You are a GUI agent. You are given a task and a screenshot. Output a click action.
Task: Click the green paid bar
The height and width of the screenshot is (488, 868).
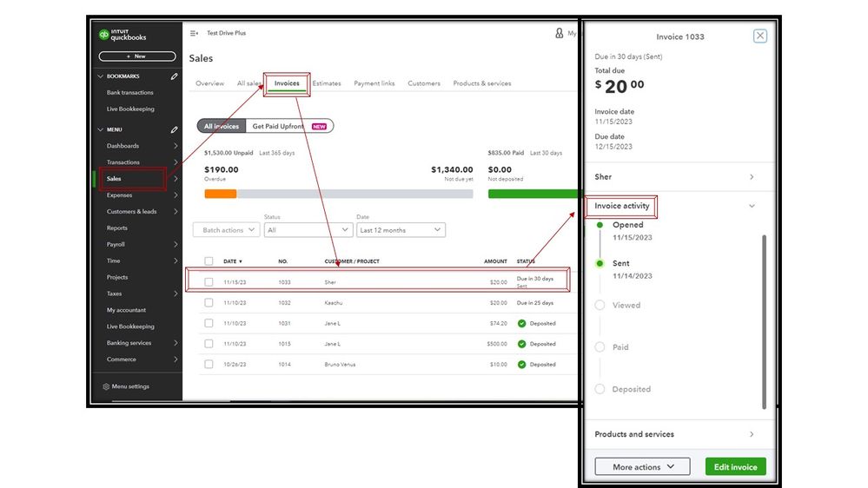(532, 194)
